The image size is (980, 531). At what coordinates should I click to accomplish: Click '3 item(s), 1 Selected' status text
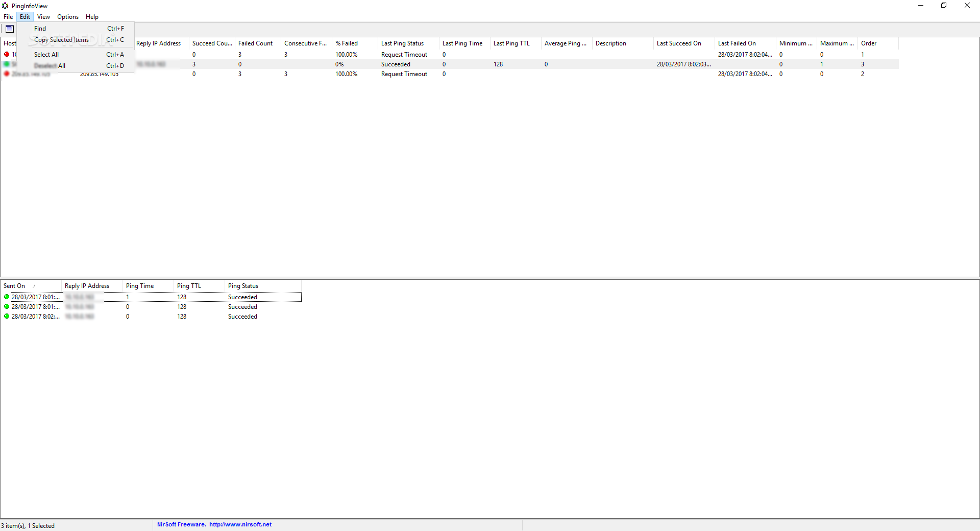(x=28, y=526)
